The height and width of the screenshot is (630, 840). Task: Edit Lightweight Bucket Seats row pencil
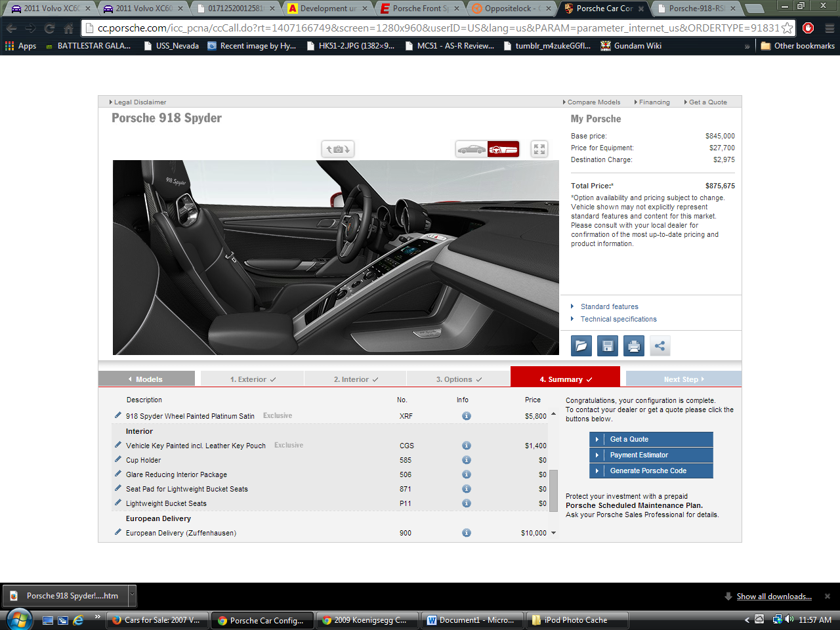(x=118, y=503)
